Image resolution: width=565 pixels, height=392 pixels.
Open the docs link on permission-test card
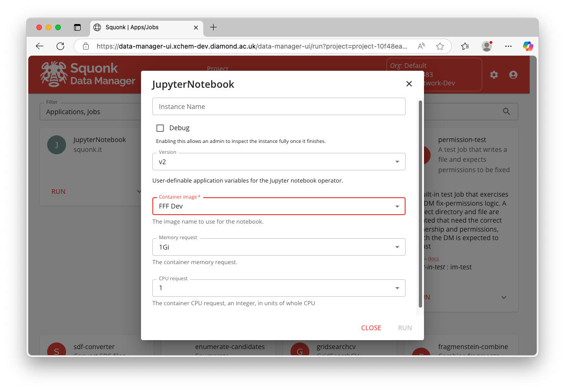(x=433, y=259)
